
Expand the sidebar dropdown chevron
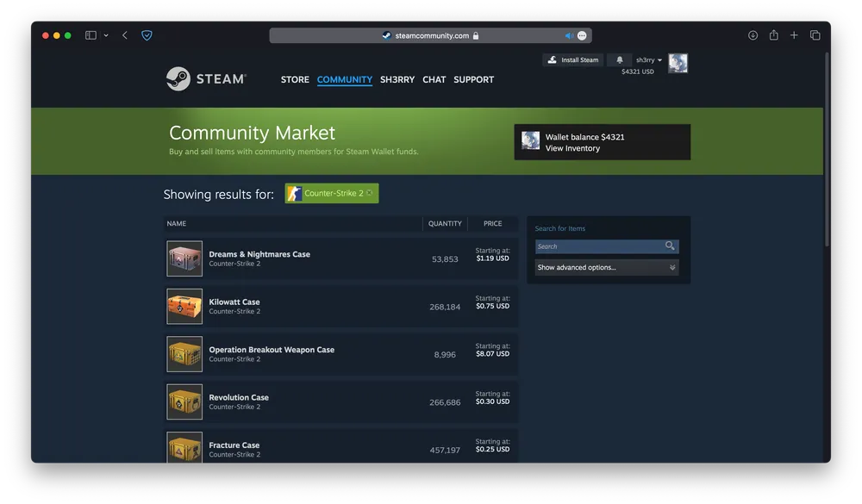coord(106,35)
